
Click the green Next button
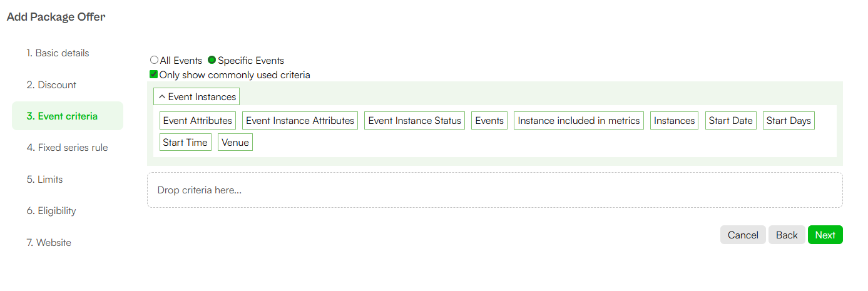[825, 235]
